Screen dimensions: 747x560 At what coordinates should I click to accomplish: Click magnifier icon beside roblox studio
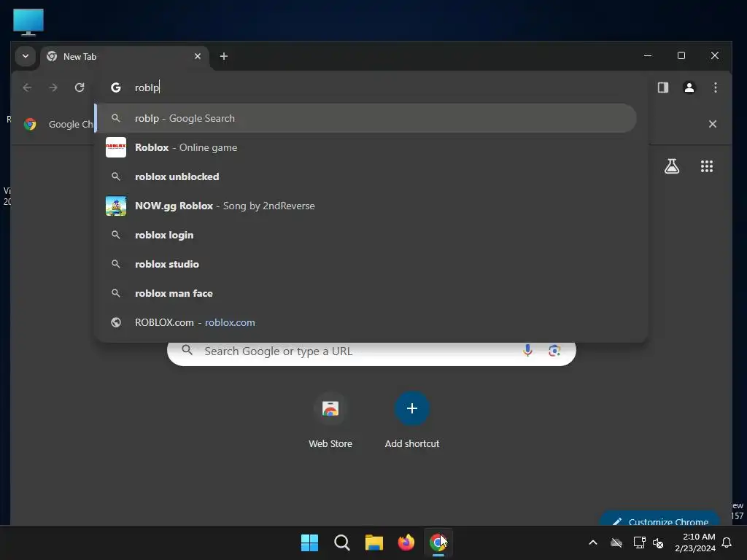pos(116,264)
